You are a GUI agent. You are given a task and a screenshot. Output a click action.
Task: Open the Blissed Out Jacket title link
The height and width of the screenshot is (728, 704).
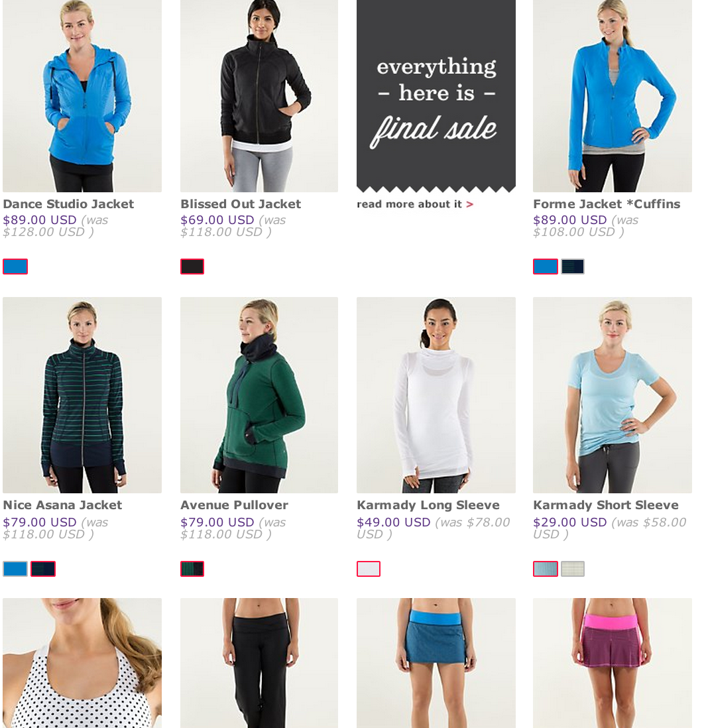[241, 204]
